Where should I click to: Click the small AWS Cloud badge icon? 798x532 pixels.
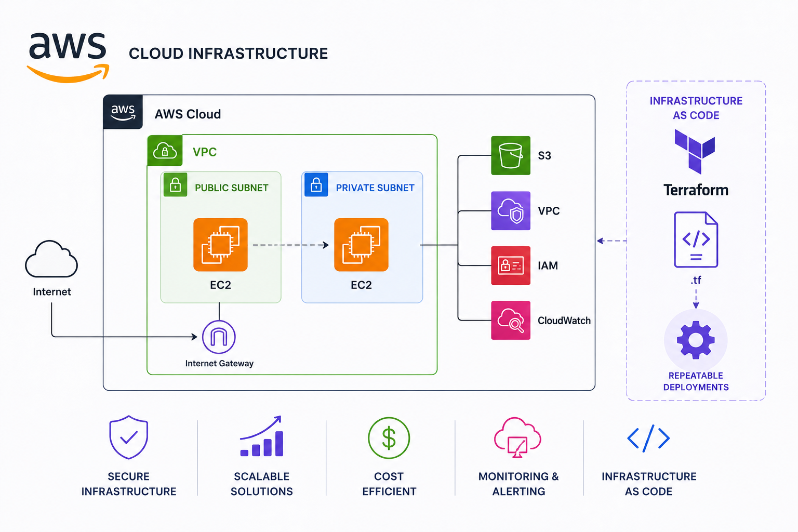(x=123, y=112)
